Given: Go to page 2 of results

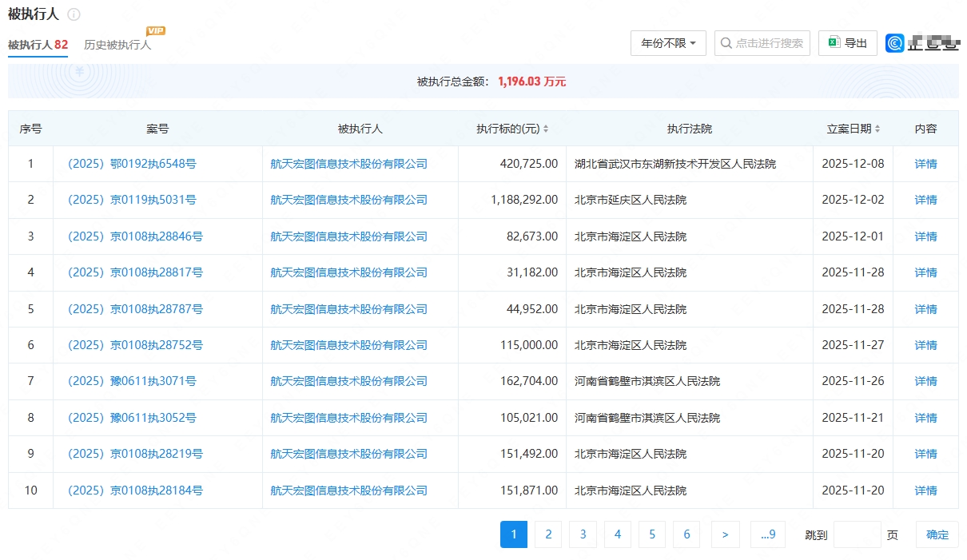Looking at the screenshot, I should [548, 534].
